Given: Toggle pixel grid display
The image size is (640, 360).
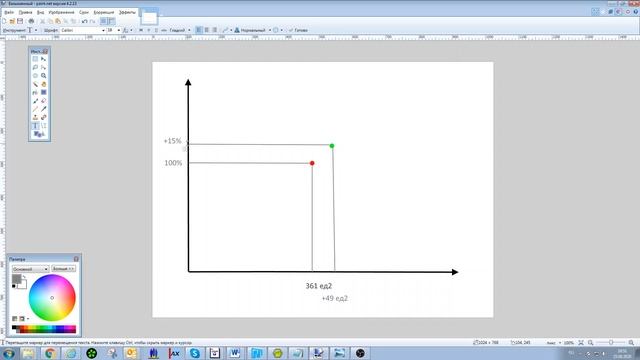Looking at the screenshot, I should tap(104, 21).
